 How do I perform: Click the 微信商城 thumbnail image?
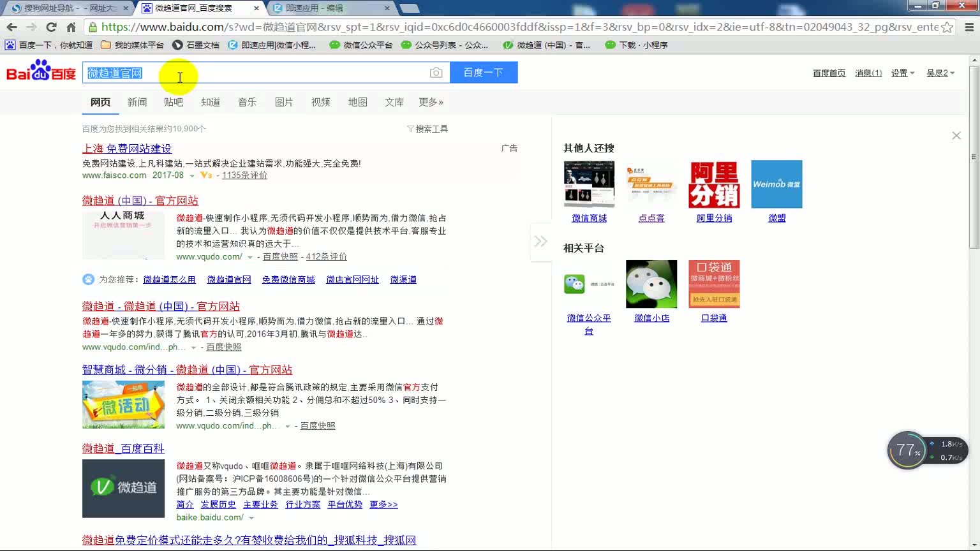[589, 184]
